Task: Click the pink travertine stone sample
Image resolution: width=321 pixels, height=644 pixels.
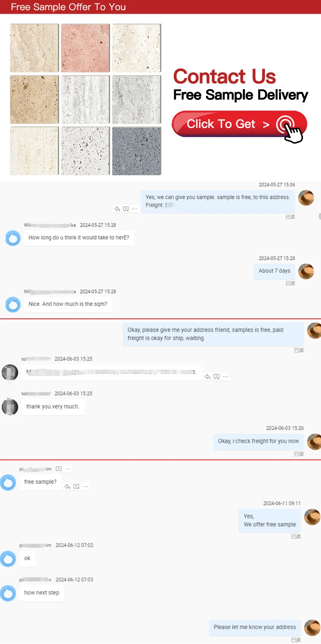Action: (86, 48)
